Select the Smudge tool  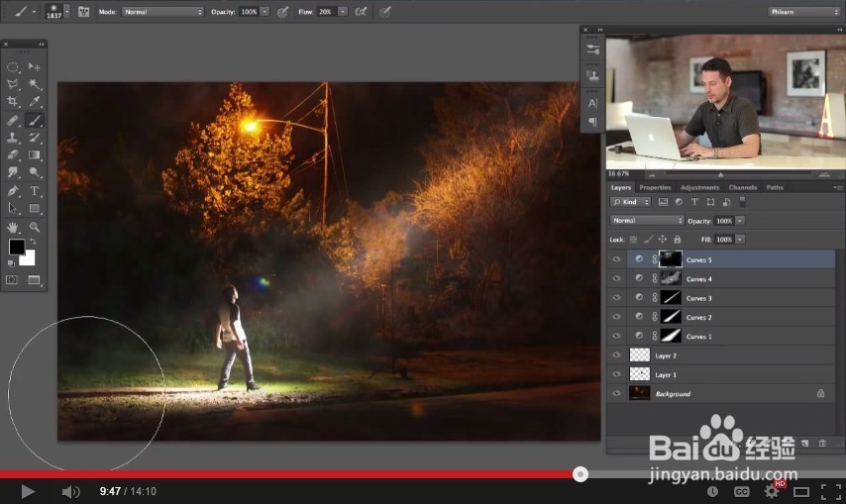(13, 172)
